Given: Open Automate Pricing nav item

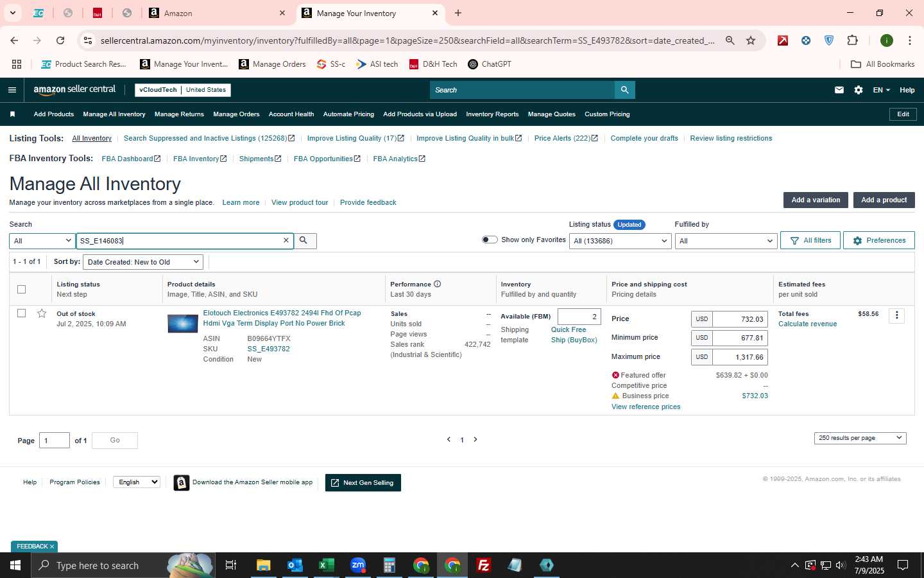Looking at the screenshot, I should tap(348, 114).
